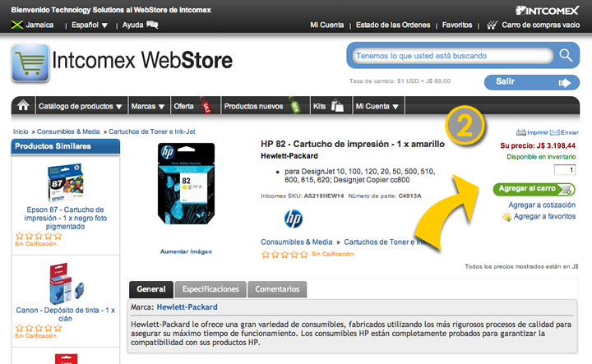Click the printer Imprimir icon
The height and width of the screenshot is (364, 592).
(x=521, y=131)
